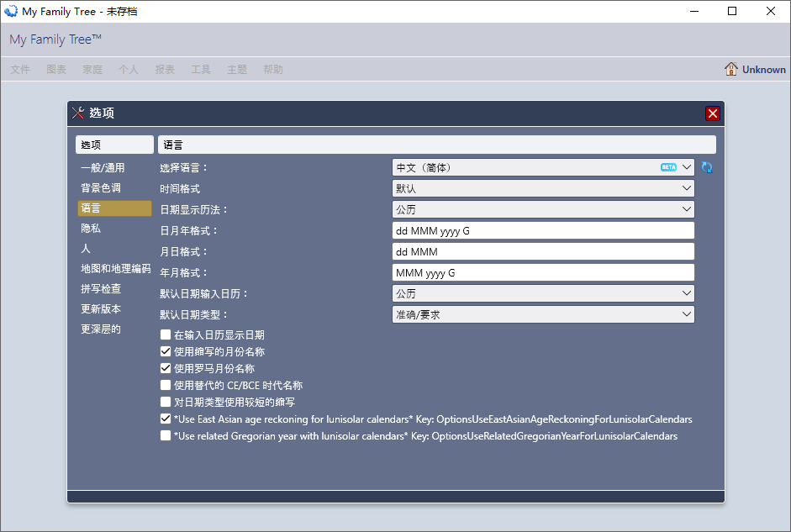The image size is (791, 532).
Task: Enable 使用替代的 CE/BCE 时代名称 checkbox
Action: coord(166,385)
